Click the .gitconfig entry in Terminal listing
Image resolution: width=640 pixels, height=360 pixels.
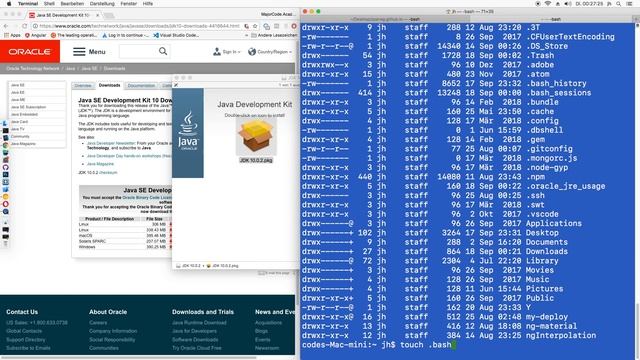pyautogui.click(x=549, y=149)
